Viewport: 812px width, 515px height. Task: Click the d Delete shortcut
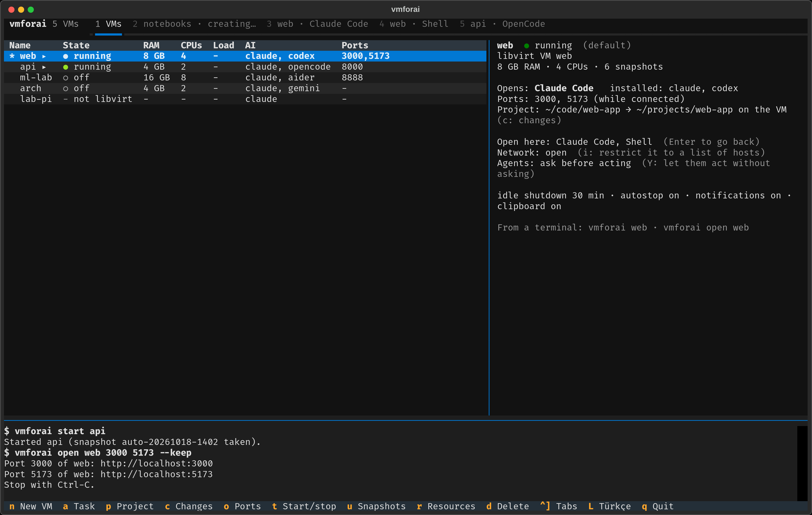tap(507, 506)
